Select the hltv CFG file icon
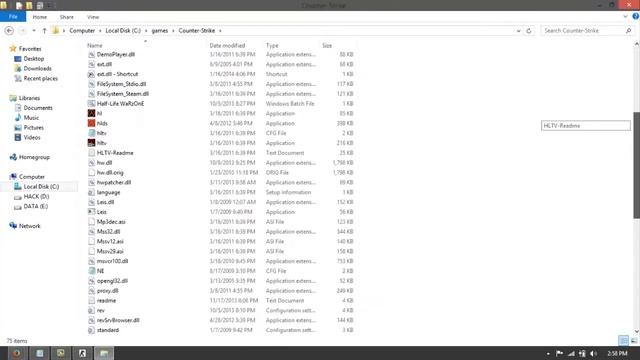The image size is (640, 360). coord(91,133)
